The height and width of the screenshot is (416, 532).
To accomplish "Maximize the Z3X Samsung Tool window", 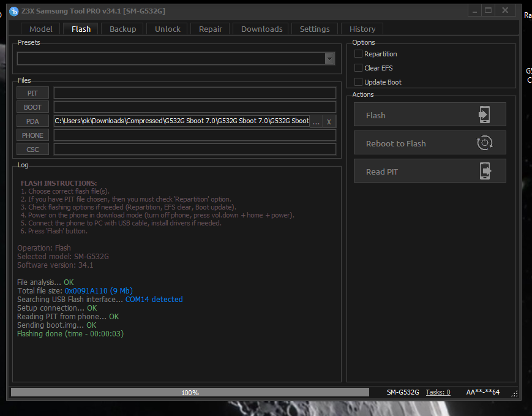I will [x=489, y=10].
